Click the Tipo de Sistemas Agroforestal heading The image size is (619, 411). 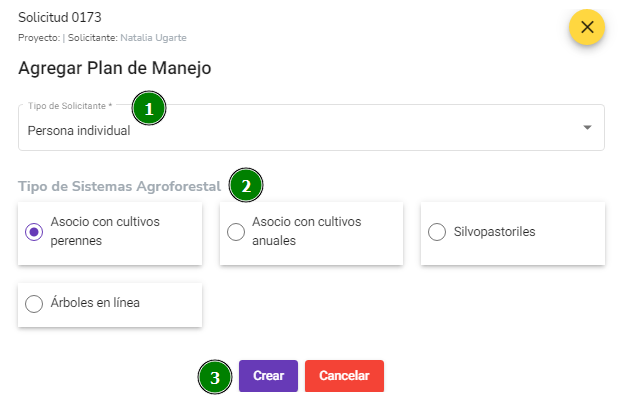pyautogui.click(x=120, y=186)
